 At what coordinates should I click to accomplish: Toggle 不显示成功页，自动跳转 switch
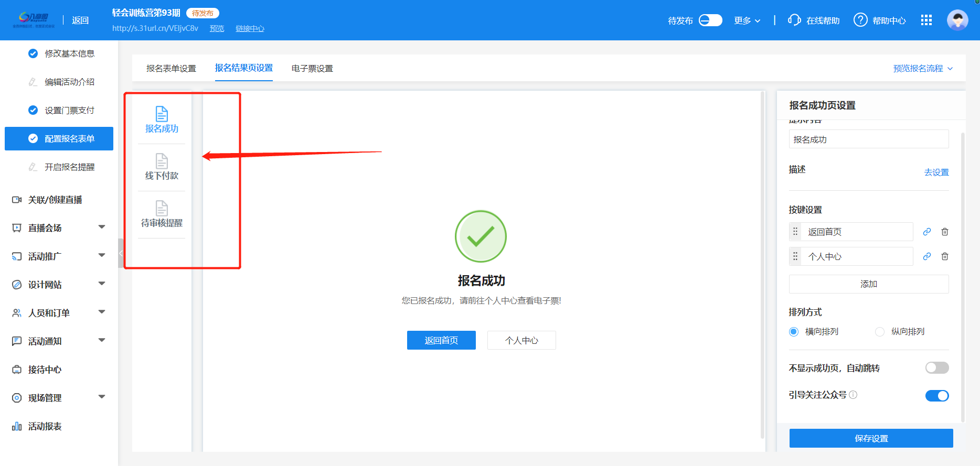point(937,367)
